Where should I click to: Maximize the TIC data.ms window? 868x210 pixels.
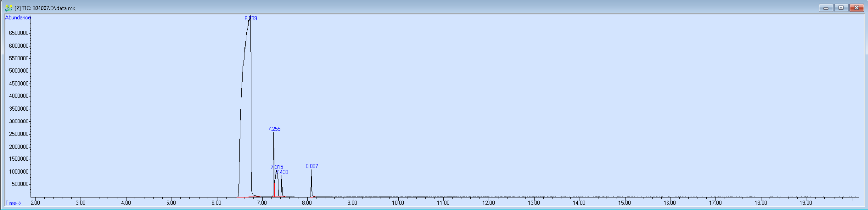point(841,8)
